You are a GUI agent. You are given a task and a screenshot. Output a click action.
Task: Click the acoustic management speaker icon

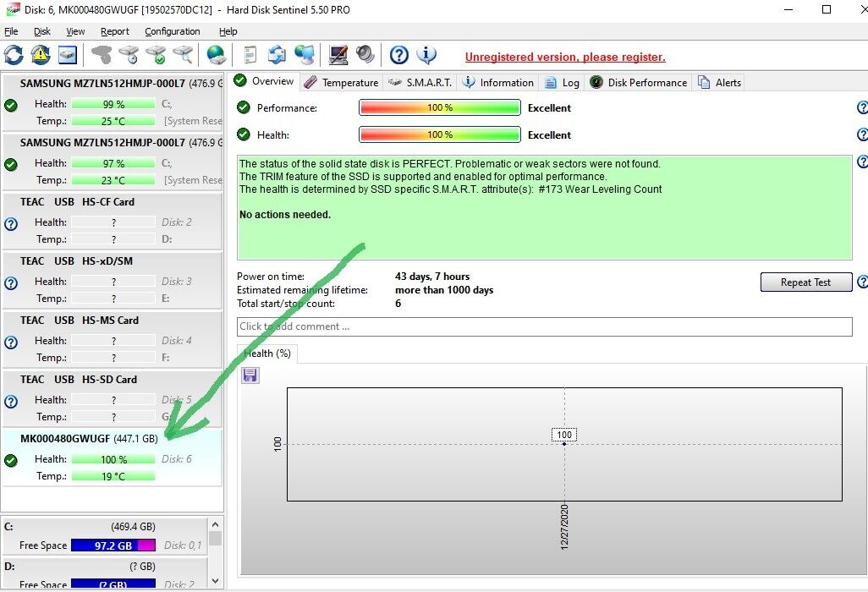coord(365,55)
